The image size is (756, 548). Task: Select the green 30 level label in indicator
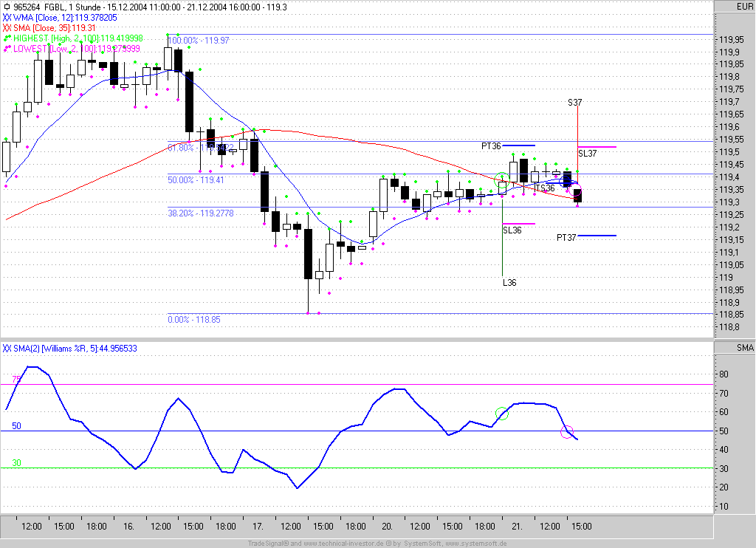(x=16, y=462)
